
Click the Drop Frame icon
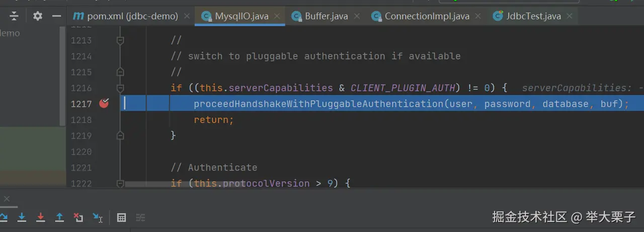pyautogui.click(x=78, y=217)
